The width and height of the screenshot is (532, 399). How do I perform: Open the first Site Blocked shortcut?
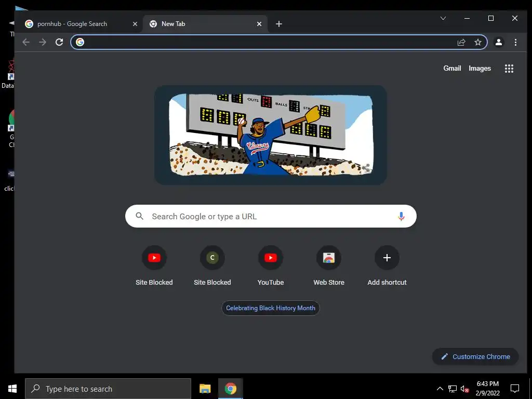[154, 266]
